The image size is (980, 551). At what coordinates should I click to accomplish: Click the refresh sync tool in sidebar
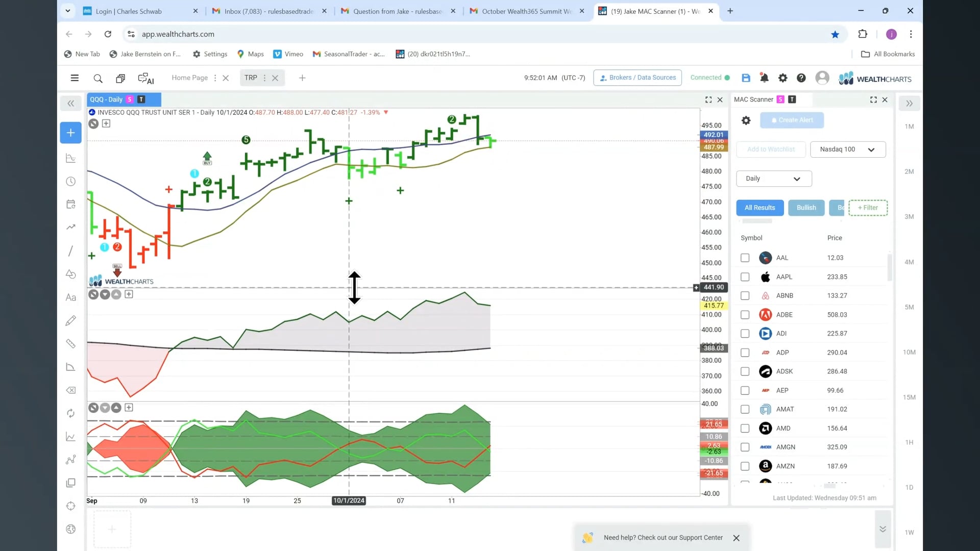71,413
